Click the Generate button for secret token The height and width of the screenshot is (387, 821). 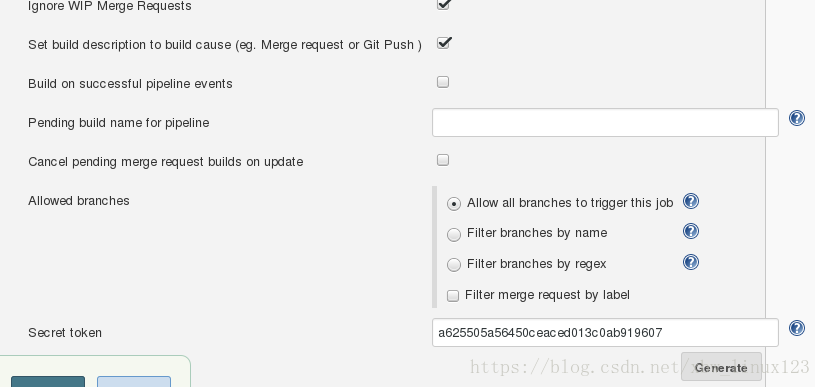click(721, 367)
